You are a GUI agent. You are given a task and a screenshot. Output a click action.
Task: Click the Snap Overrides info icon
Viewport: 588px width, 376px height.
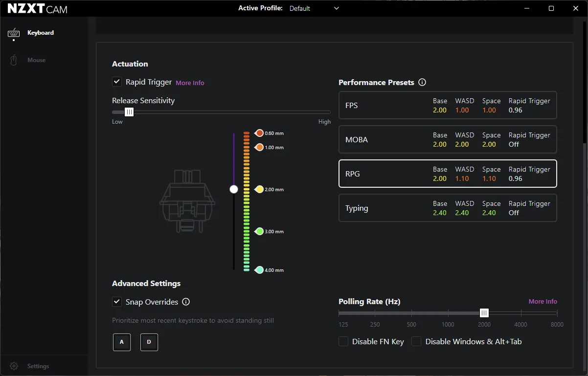pyautogui.click(x=186, y=302)
